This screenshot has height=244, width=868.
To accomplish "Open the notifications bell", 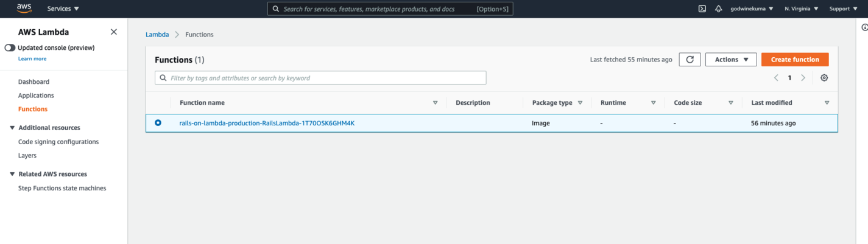I will (x=719, y=9).
